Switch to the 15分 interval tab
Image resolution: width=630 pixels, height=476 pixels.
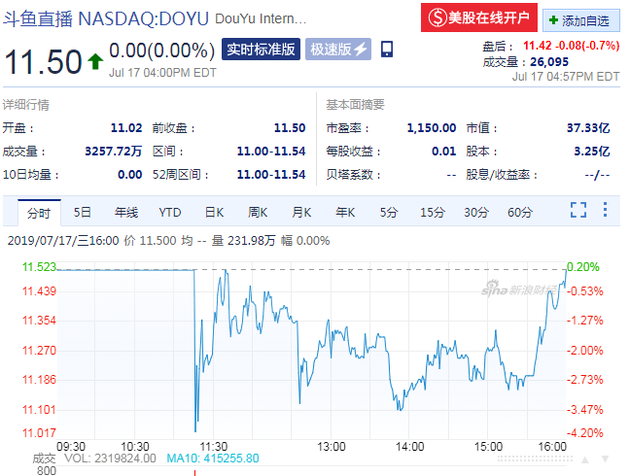coord(433,212)
